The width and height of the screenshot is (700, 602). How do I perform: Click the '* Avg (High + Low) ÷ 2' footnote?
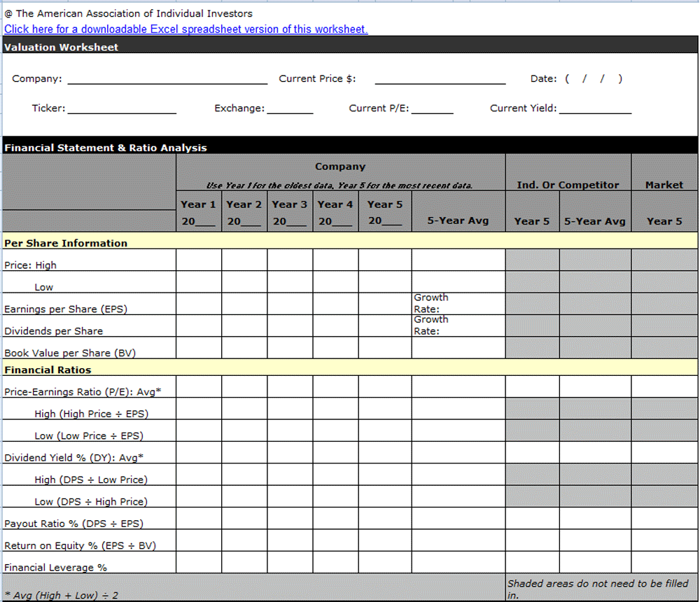pyautogui.click(x=61, y=595)
